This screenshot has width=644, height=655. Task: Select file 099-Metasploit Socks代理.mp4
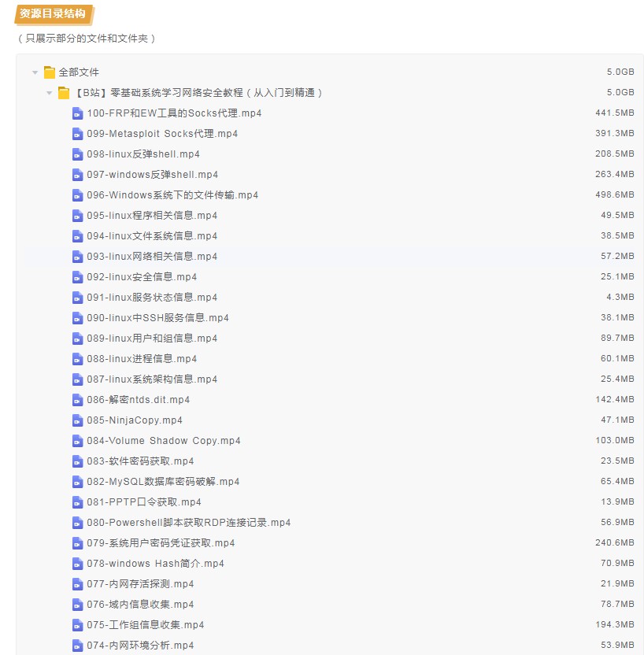pyautogui.click(x=162, y=134)
